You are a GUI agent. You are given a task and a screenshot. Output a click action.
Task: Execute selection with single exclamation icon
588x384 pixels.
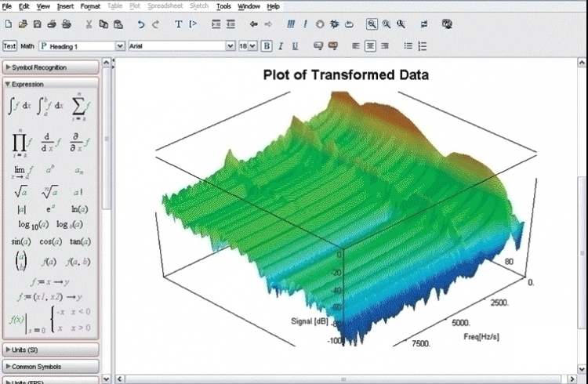pyautogui.click(x=305, y=24)
